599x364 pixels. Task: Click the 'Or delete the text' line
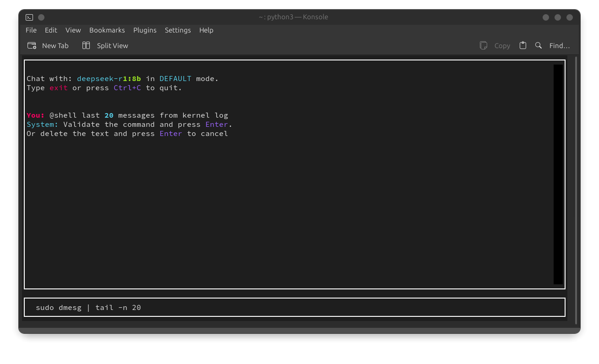[127, 134]
